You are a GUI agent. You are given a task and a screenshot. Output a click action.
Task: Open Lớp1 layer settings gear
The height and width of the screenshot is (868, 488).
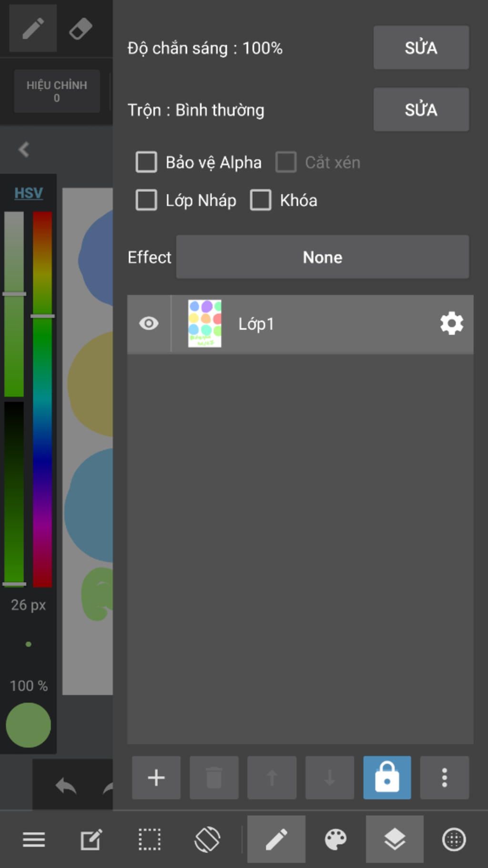(451, 324)
